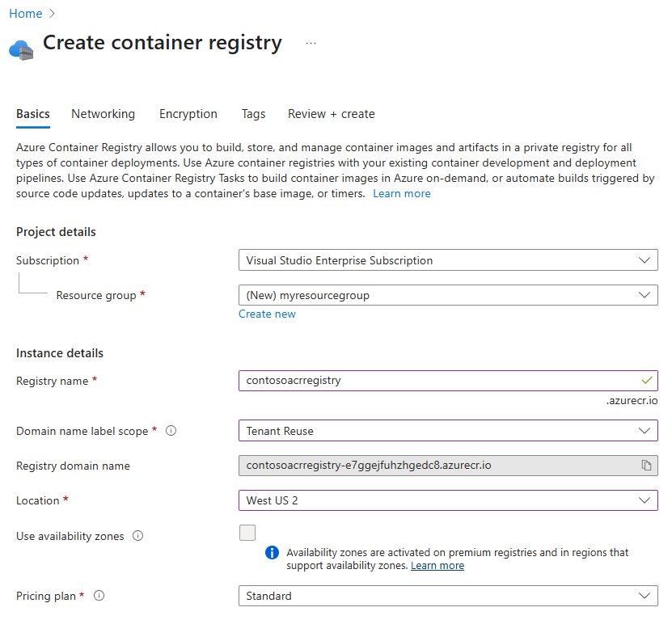The width and height of the screenshot is (672, 620).
Task: Open the Pricing plan info tooltip icon
Action: [x=99, y=596]
